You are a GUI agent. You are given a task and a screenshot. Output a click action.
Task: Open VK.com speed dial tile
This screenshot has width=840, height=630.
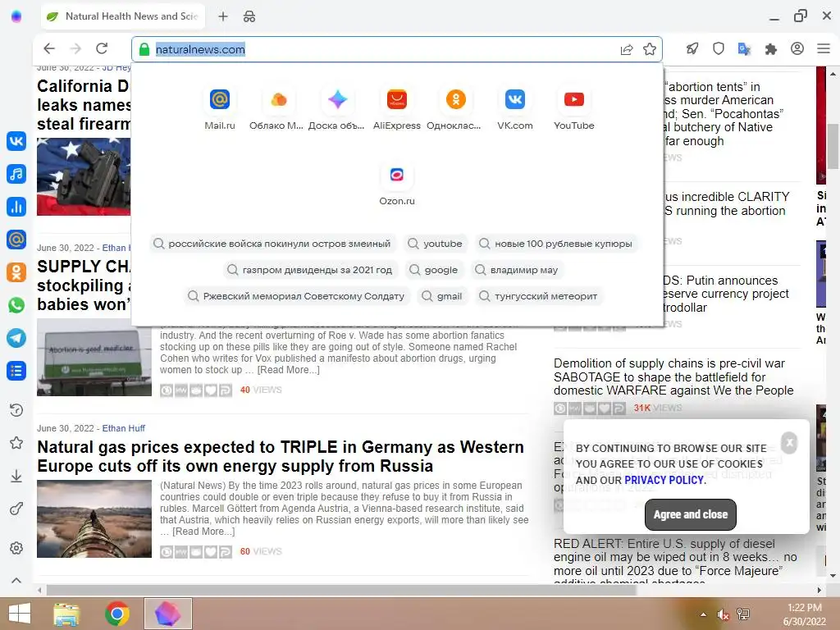pos(515,109)
